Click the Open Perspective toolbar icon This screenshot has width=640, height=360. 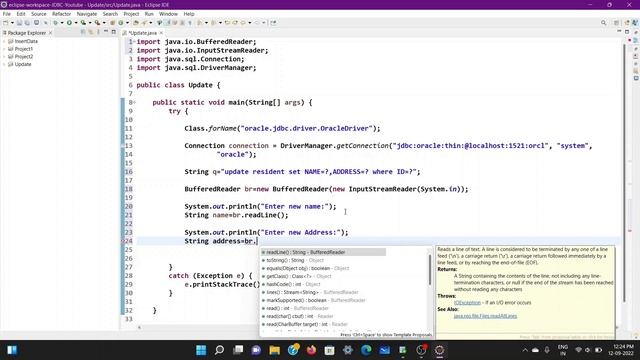tap(616, 23)
